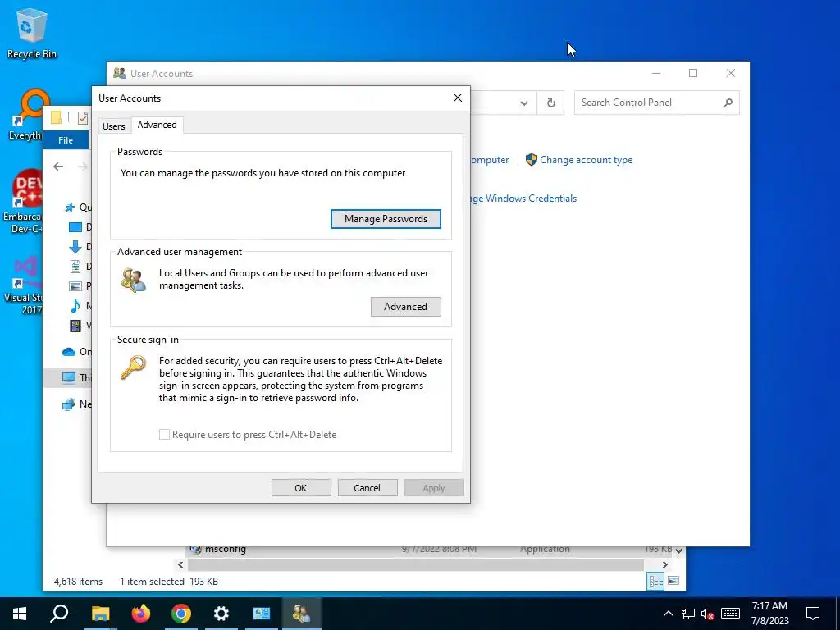Select the Downloads arrow icon in Explorer sidebar
Image resolution: width=840 pixels, height=630 pixels.
pos(75,246)
